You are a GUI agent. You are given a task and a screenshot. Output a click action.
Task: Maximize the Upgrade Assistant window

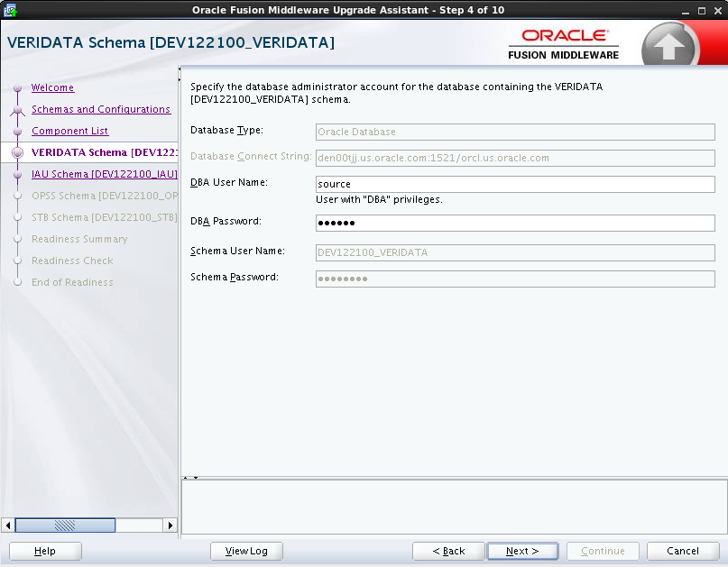[x=702, y=11]
